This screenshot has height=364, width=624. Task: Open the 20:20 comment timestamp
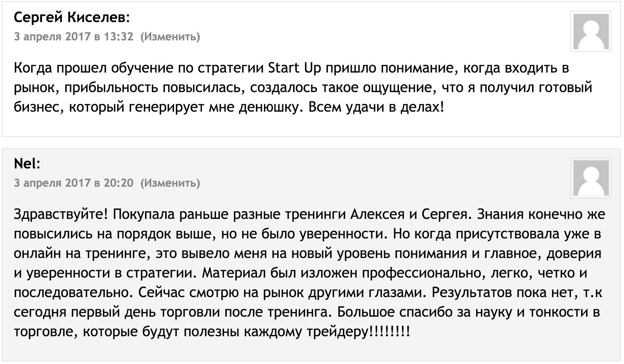click(x=74, y=183)
